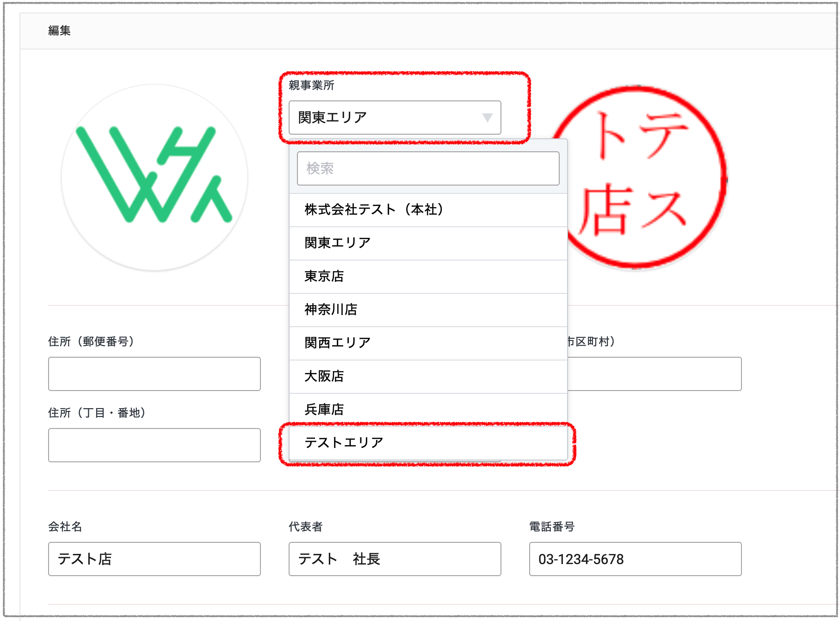840x621 pixels.
Task: Click the 親事業所 label
Action: click(311, 85)
